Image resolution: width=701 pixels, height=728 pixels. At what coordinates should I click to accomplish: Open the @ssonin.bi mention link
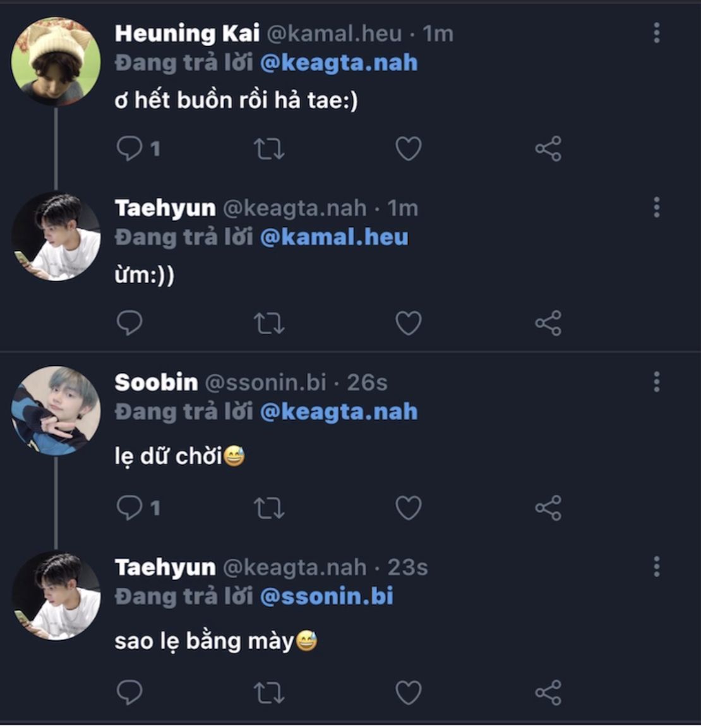327,597
